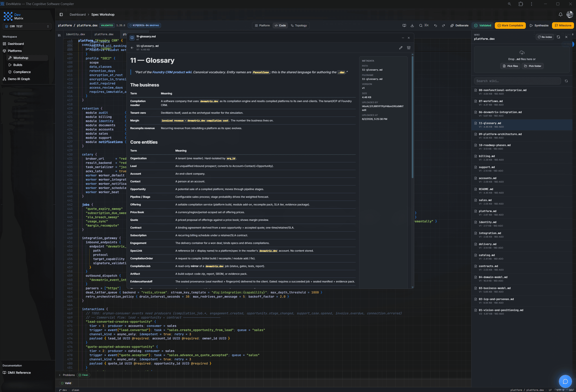Screen dimensions: 576x392
Task: Redo last change
Action: [444, 26]
